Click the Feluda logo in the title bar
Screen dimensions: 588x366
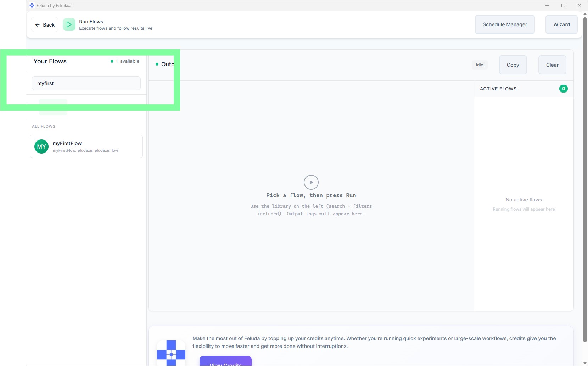pyautogui.click(x=32, y=5)
